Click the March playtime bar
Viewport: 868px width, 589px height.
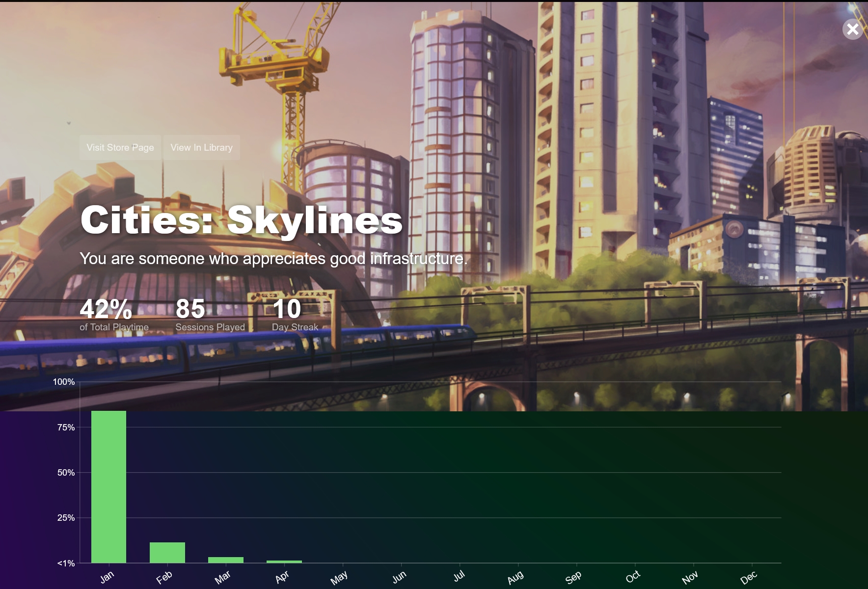[x=226, y=560]
